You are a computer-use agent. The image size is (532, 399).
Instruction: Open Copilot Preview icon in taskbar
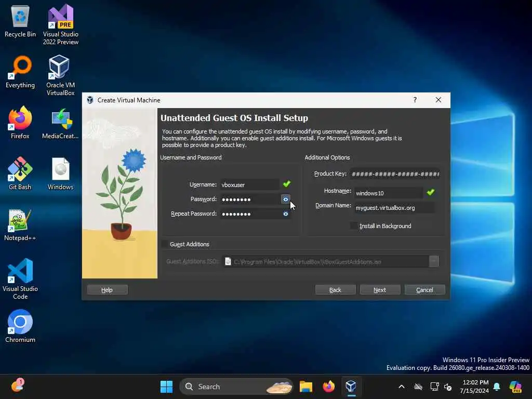click(x=515, y=387)
